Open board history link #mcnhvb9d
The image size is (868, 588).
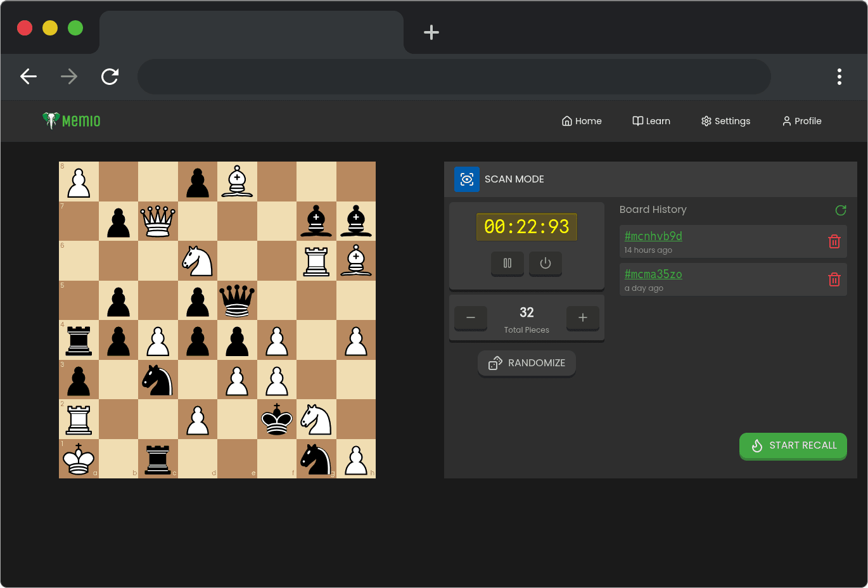click(653, 236)
